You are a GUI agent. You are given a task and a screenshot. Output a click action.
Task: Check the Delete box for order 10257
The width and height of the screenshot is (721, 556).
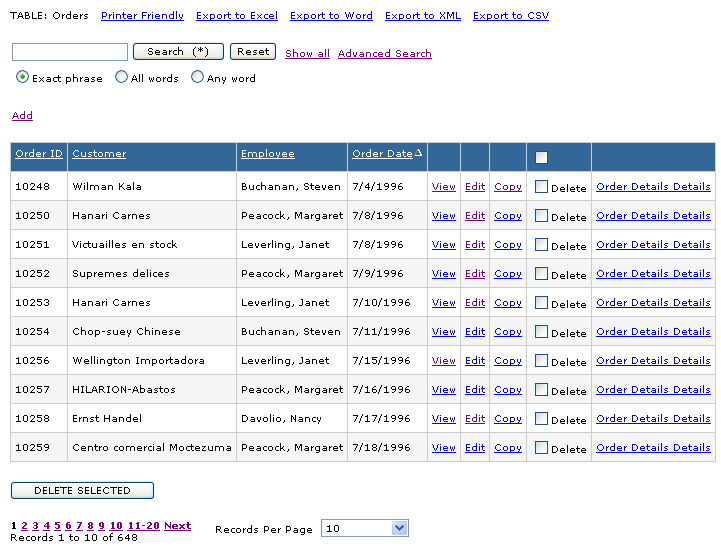[542, 390]
